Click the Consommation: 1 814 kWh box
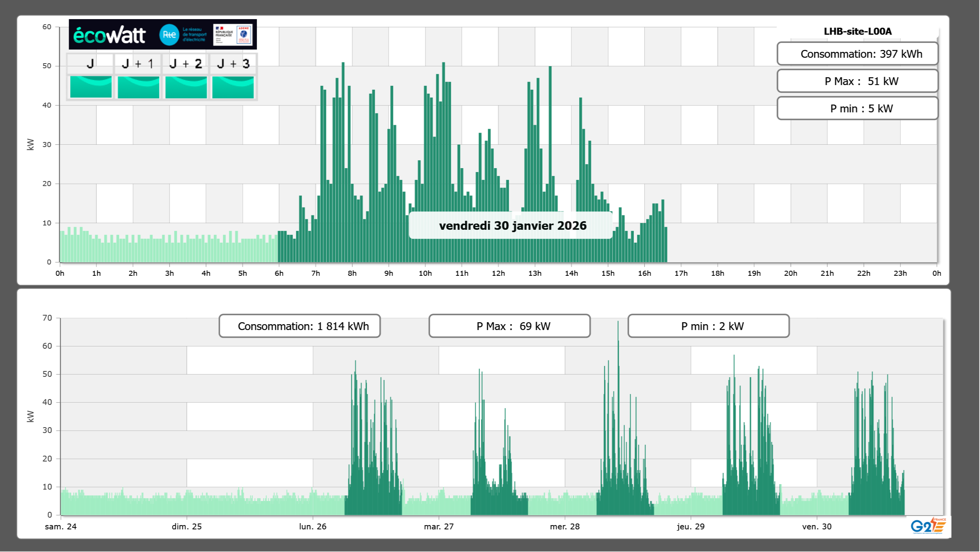The width and height of the screenshot is (980, 552). pyautogui.click(x=299, y=326)
